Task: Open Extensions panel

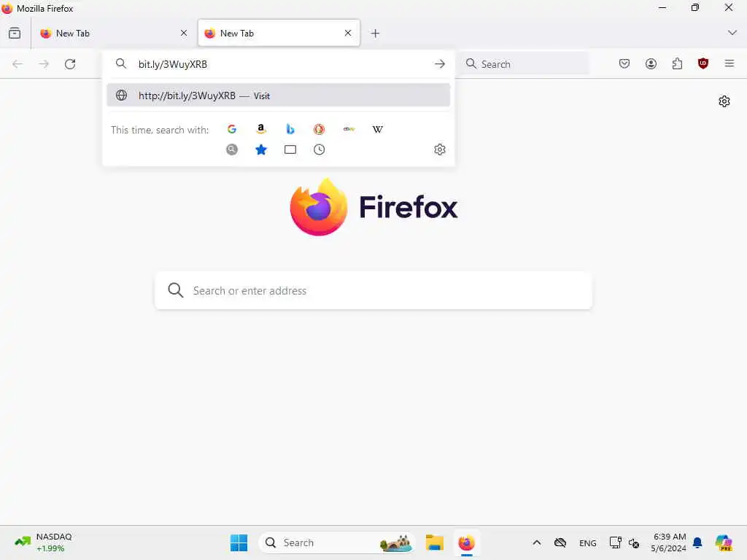Action: 677,63
